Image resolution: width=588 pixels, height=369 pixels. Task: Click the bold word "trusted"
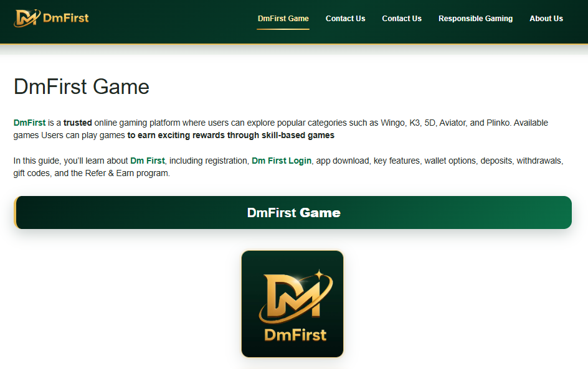[78, 123]
